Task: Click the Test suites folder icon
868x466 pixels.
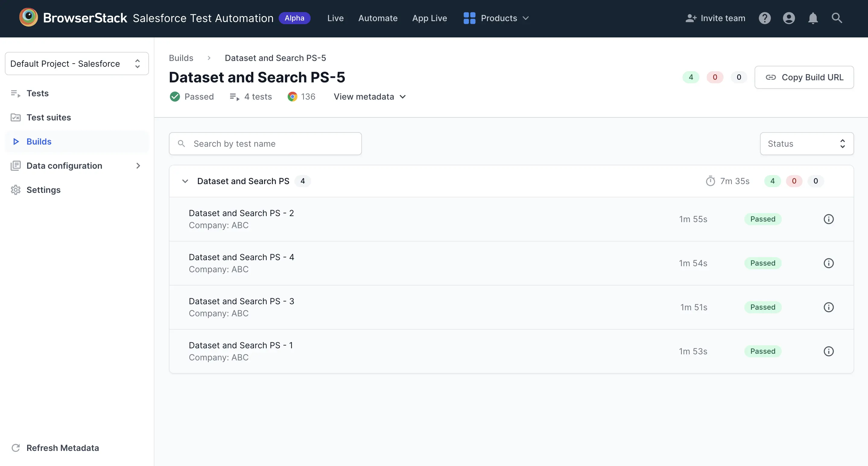Action: tap(15, 117)
